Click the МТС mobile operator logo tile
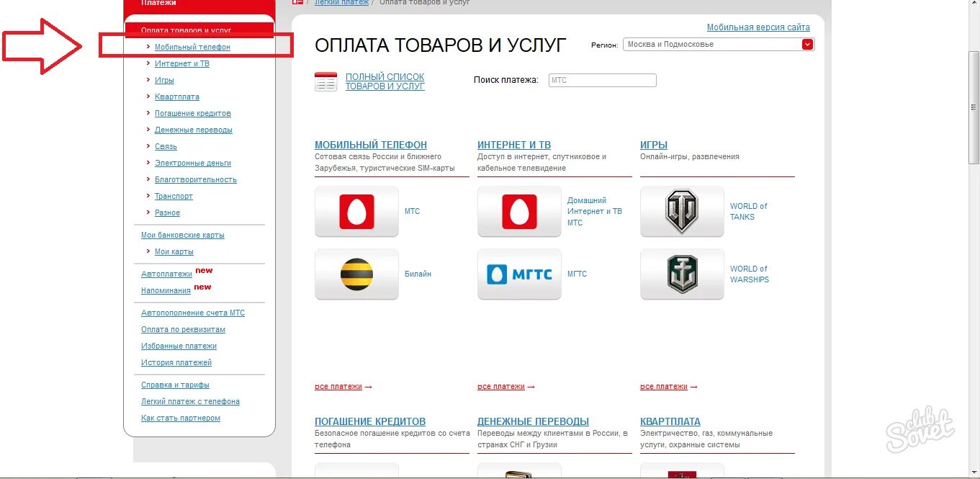This screenshot has height=479, width=980. coord(356,211)
